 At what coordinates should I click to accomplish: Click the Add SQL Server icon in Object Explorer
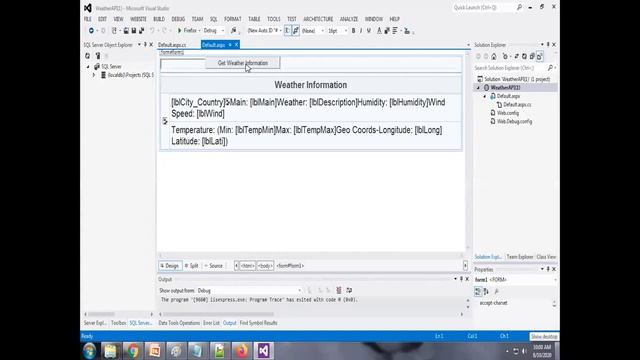(98, 56)
